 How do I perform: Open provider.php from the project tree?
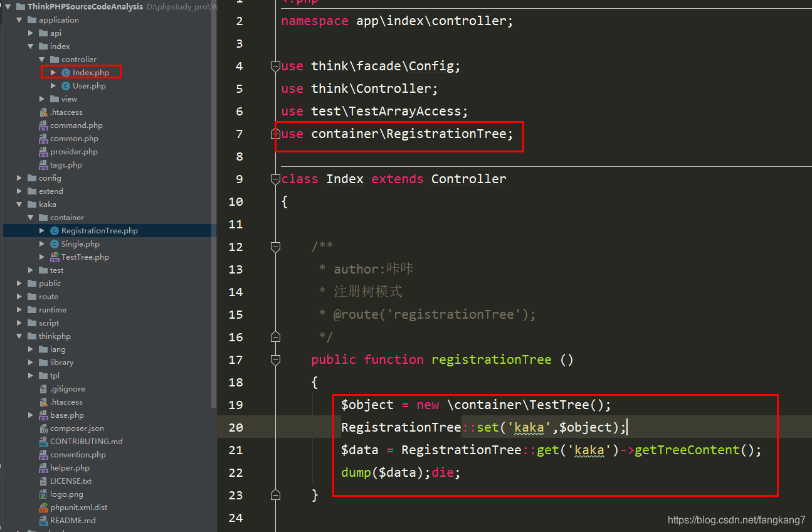point(73,152)
